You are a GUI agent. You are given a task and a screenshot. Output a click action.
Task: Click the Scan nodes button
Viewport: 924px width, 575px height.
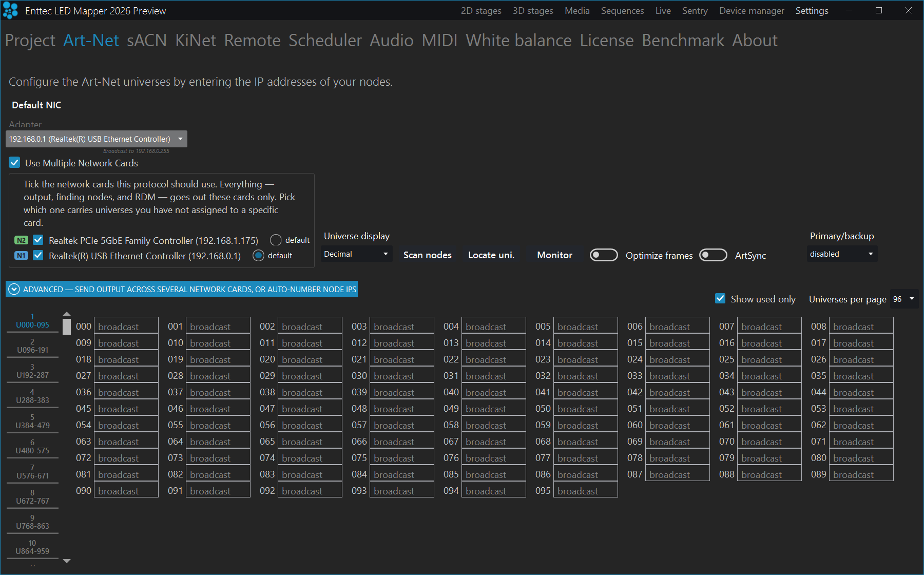click(427, 255)
